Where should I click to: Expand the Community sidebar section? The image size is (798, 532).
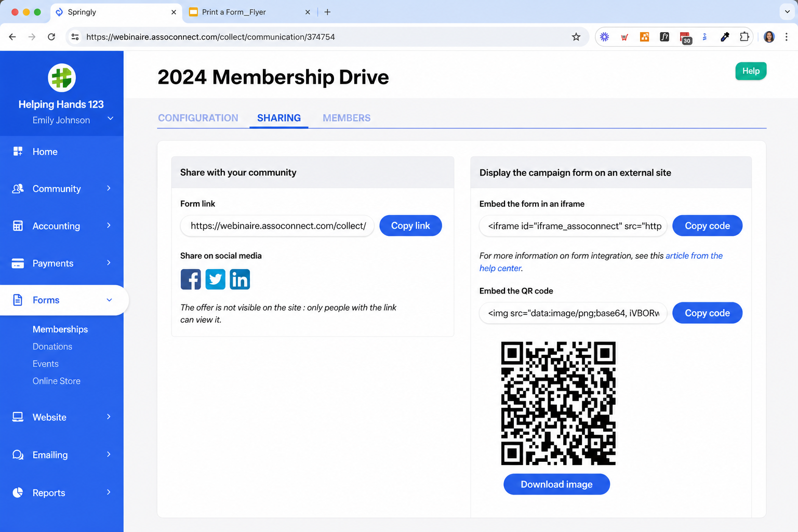pos(62,189)
